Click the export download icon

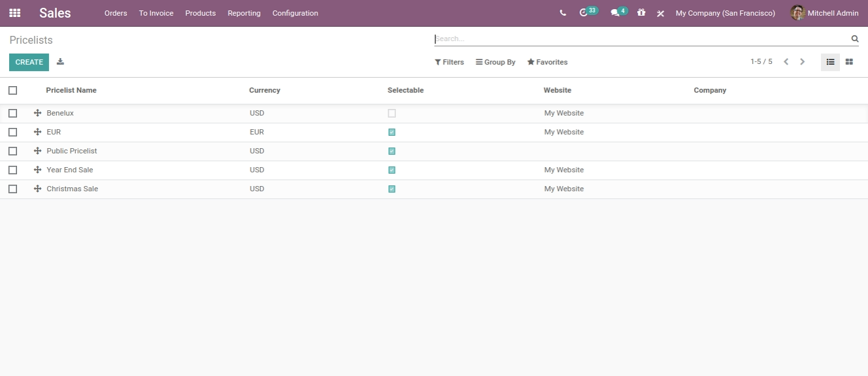[x=60, y=62]
